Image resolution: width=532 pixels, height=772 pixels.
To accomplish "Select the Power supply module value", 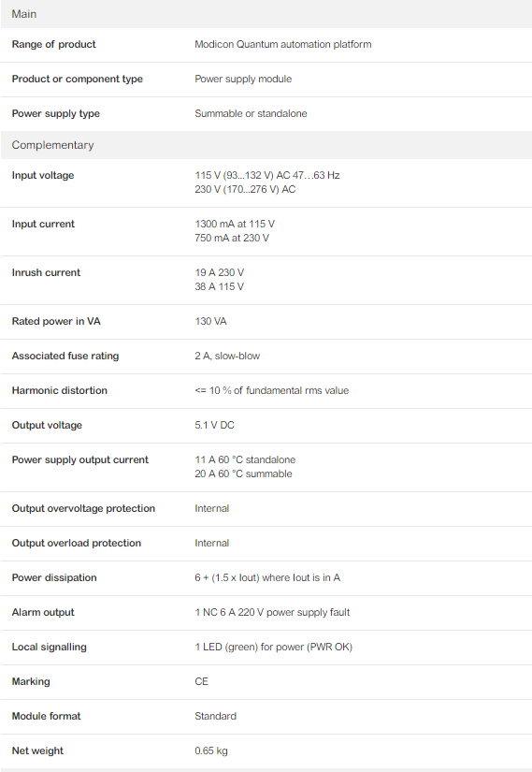I will (x=243, y=79).
